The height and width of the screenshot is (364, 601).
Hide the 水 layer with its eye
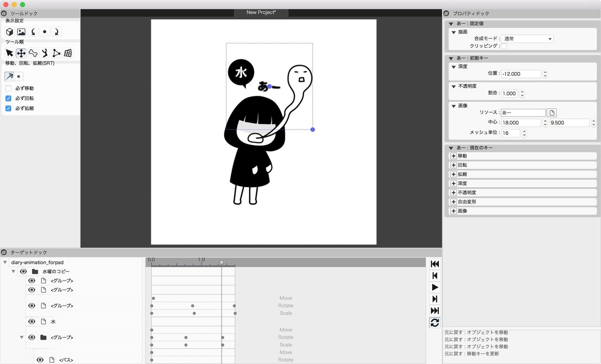point(32,321)
